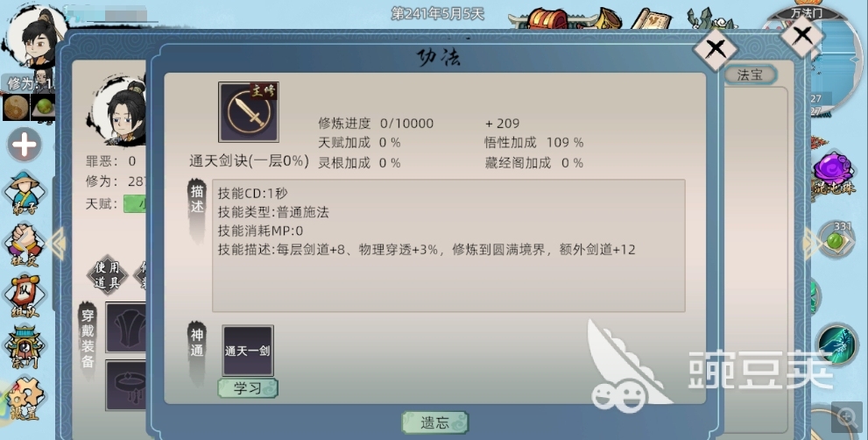Open the player avatar portrait
The width and height of the screenshot is (868, 440).
click(35, 39)
